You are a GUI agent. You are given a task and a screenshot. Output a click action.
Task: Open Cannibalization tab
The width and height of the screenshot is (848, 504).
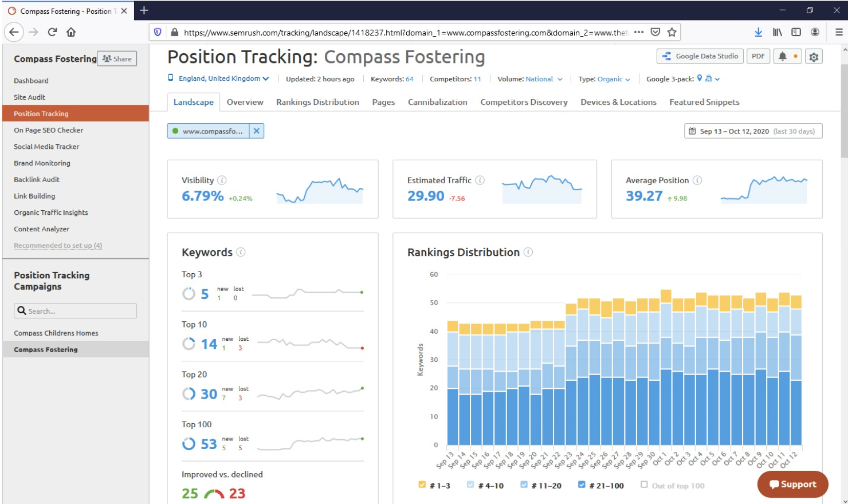438,102
